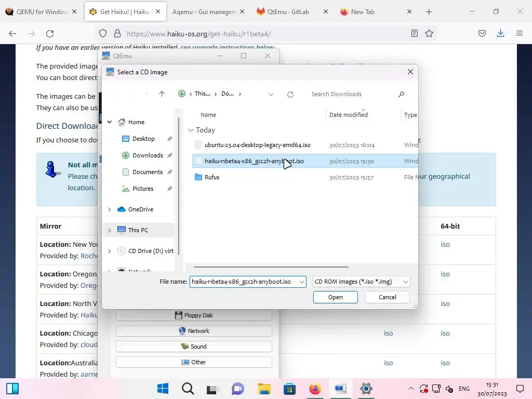Select Get Haiku browser tab
This screenshot has height=399, width=532.
126,12
